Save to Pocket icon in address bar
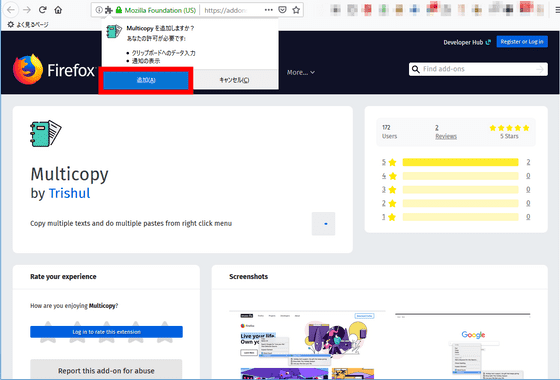This screenshot has width=560, height=380. tap(282, 10)
